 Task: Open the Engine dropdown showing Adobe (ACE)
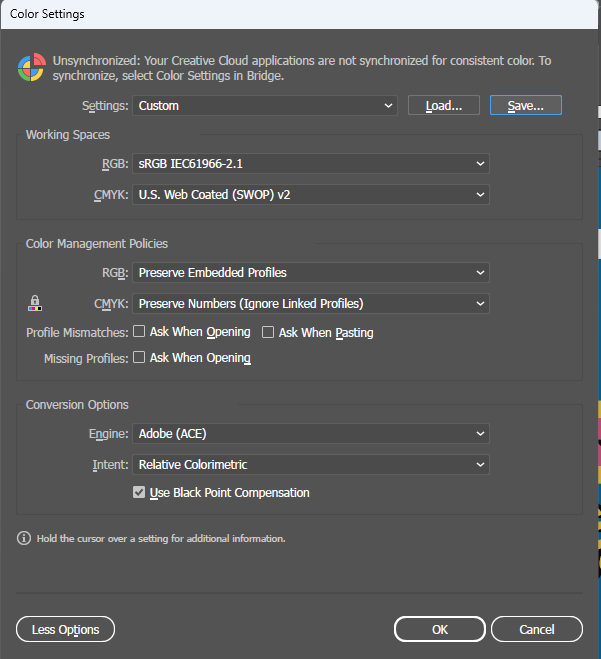[311, 434]
